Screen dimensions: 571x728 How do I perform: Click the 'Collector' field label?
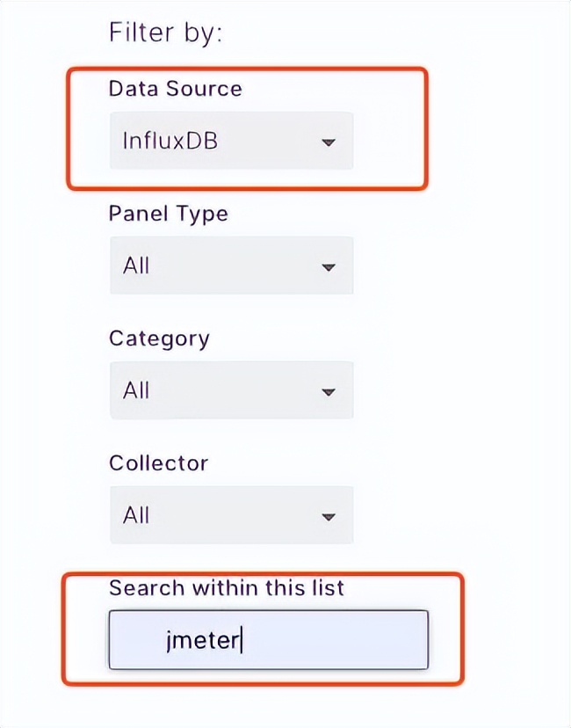(158, 463)
